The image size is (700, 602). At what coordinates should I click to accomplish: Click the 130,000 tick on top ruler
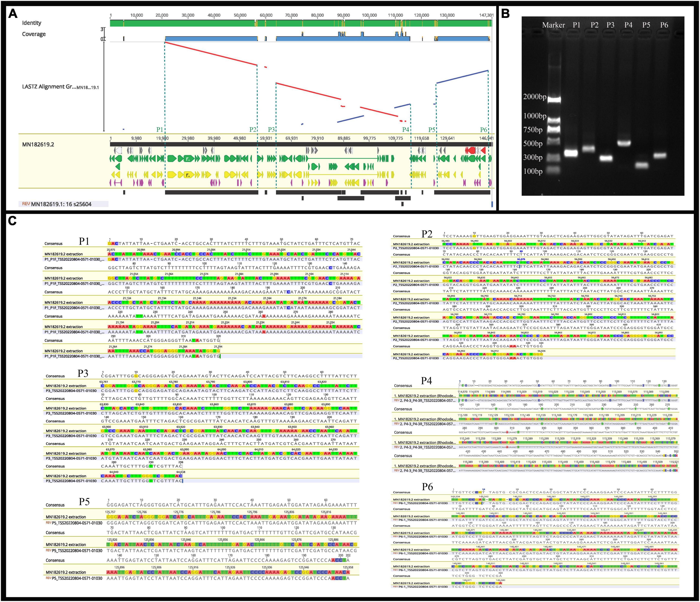pyautogui.click(x=447, y=15)
